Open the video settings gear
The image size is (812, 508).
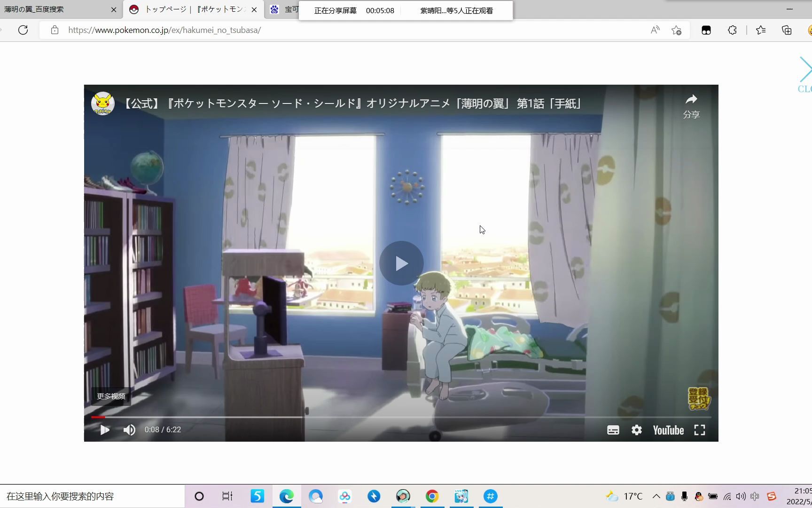pos(636,430)
